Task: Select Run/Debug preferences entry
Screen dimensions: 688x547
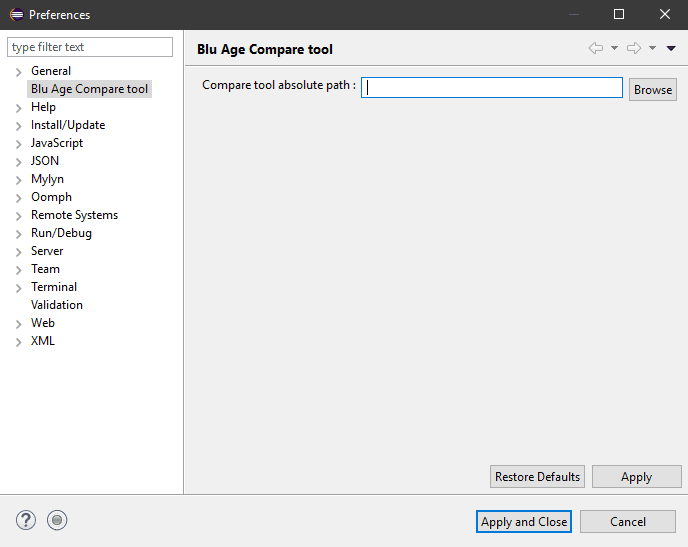Action: 61,233
